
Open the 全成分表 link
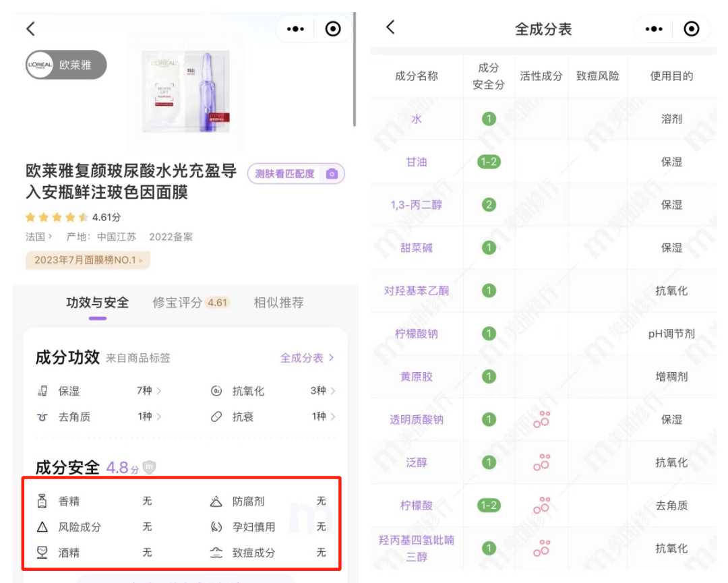coord(307,358)
